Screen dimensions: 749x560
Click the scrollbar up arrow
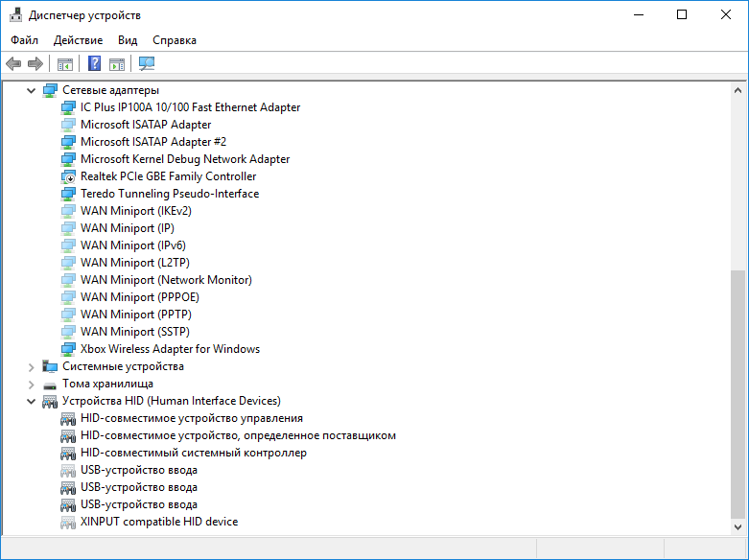click(x=737, y=90)
